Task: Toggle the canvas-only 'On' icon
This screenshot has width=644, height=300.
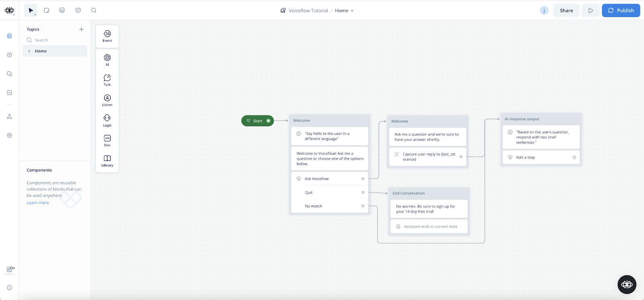Action: click(10, 269)
